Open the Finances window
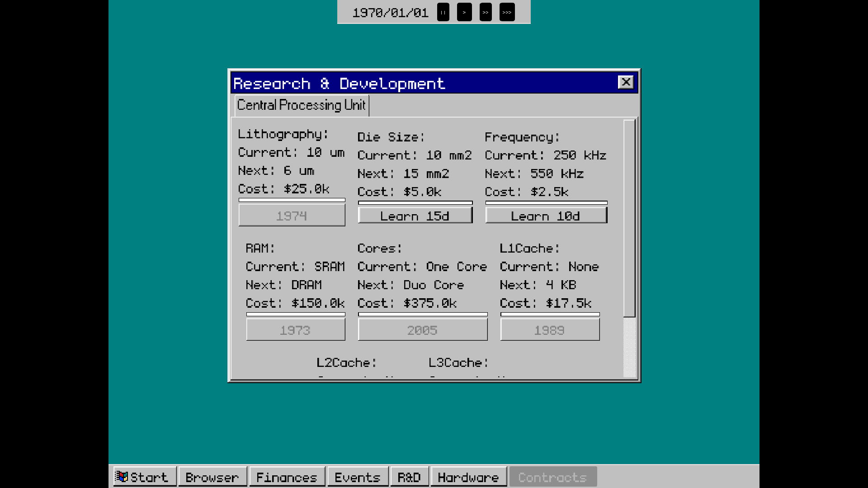The width and height of the screenshot is (868, 488). [x=287, y=477]
